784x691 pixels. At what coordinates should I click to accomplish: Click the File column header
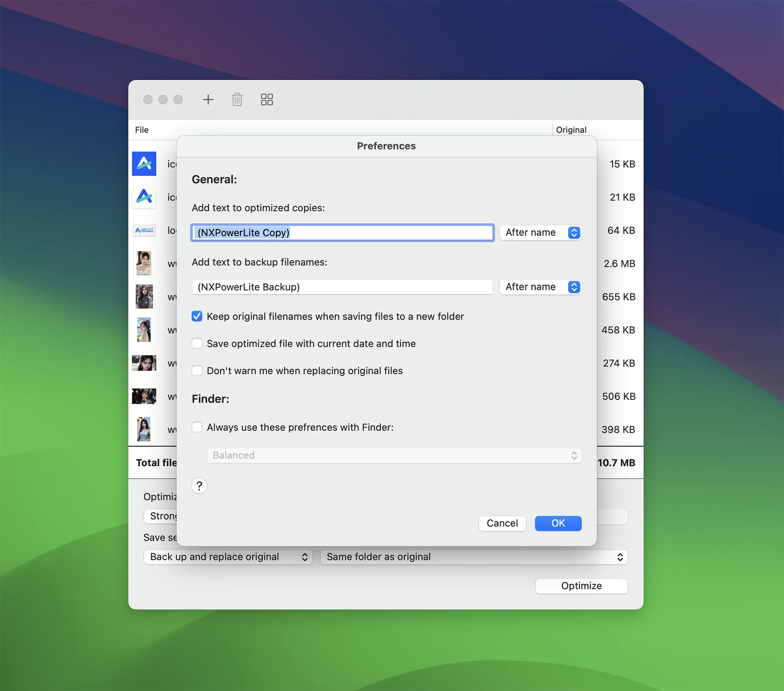tap(142, 130)
